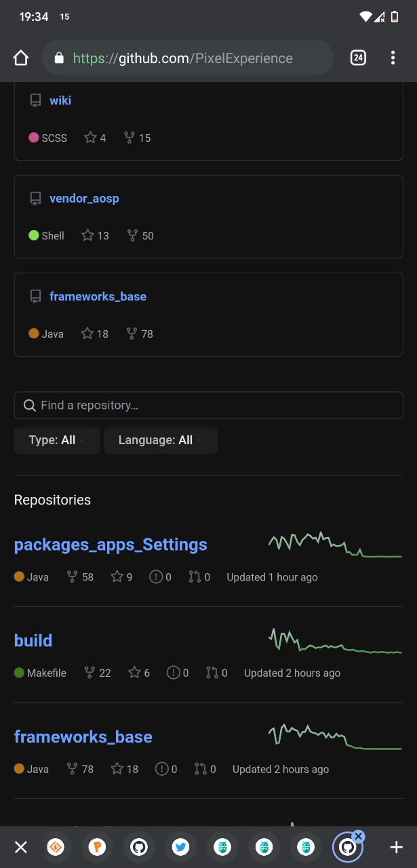Tap the fork icon on the wiki card
417x868 pixels.
tap(130, 138)
